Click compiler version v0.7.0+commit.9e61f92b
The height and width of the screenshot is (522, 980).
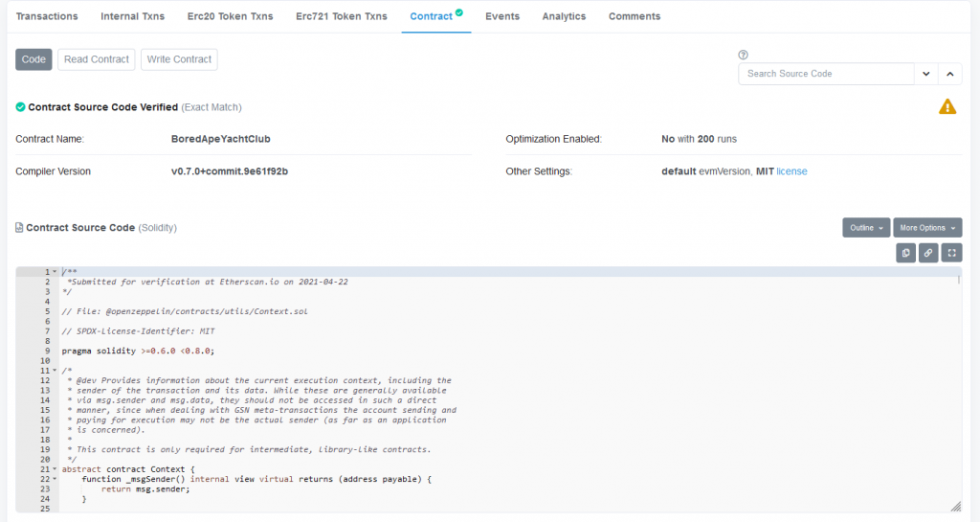(x=230, y=171)
